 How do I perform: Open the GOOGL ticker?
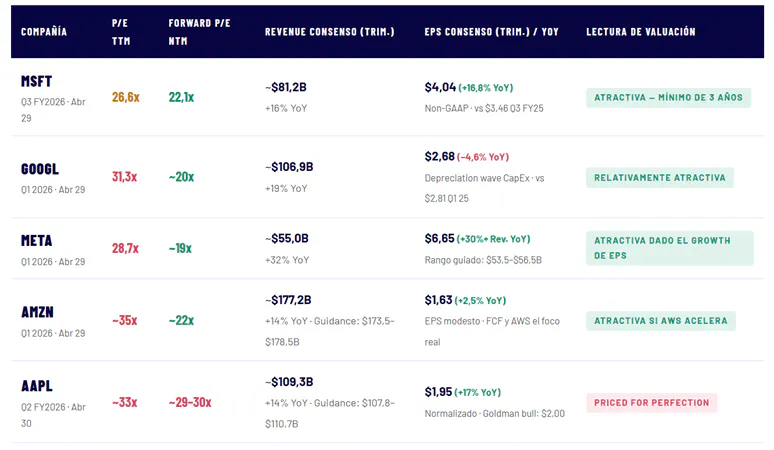pyautogui.click(x=40, y=169)
